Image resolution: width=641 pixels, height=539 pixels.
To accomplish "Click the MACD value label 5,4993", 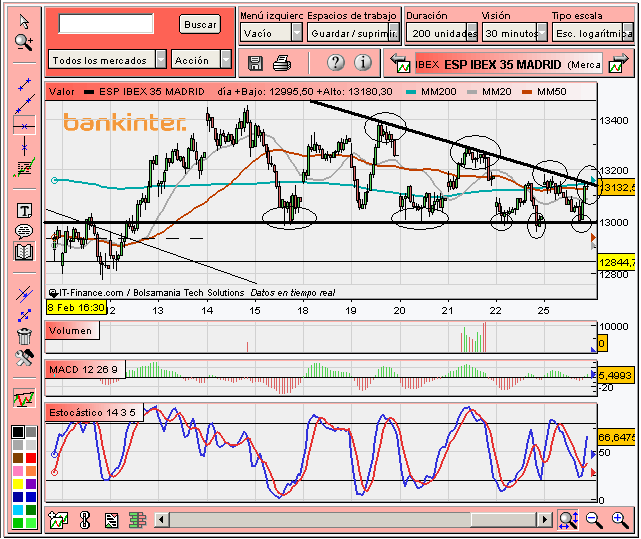I will point(615,375).
